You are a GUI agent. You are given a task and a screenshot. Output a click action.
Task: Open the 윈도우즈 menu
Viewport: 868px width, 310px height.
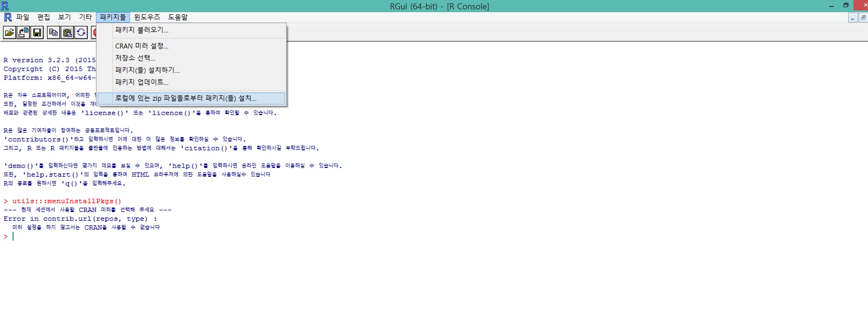(147, 17)
